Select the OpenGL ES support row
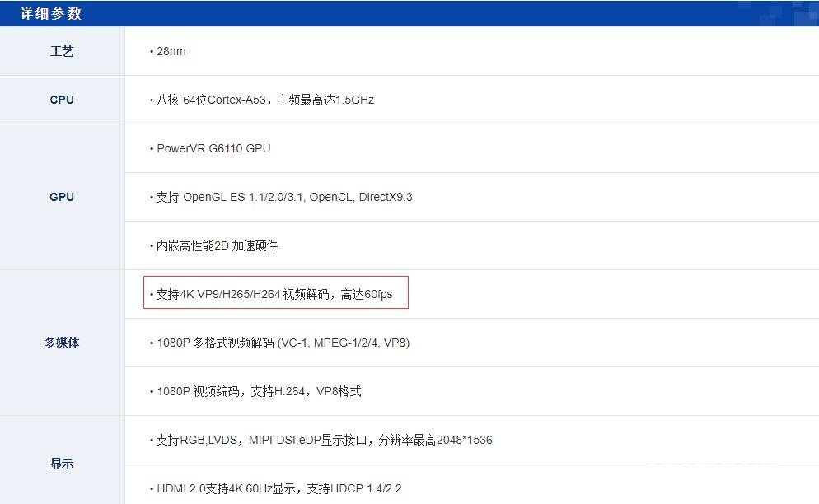 point(284,197)
